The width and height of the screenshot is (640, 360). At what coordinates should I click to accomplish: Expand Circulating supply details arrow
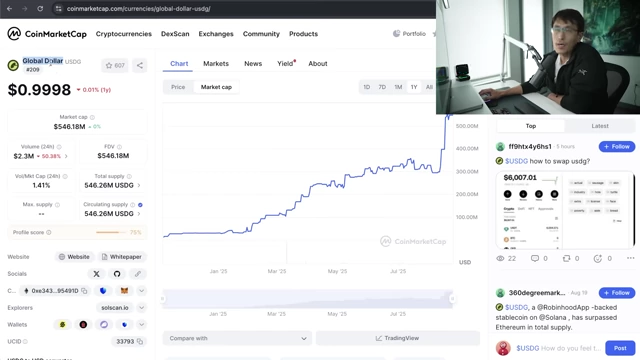point(139,214)
